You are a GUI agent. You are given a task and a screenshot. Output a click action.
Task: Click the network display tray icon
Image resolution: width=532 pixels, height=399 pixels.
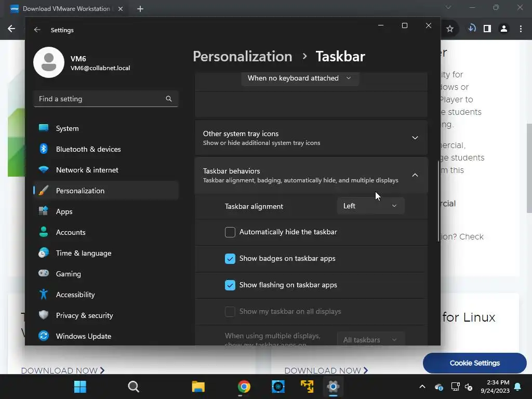pos(455,387)
